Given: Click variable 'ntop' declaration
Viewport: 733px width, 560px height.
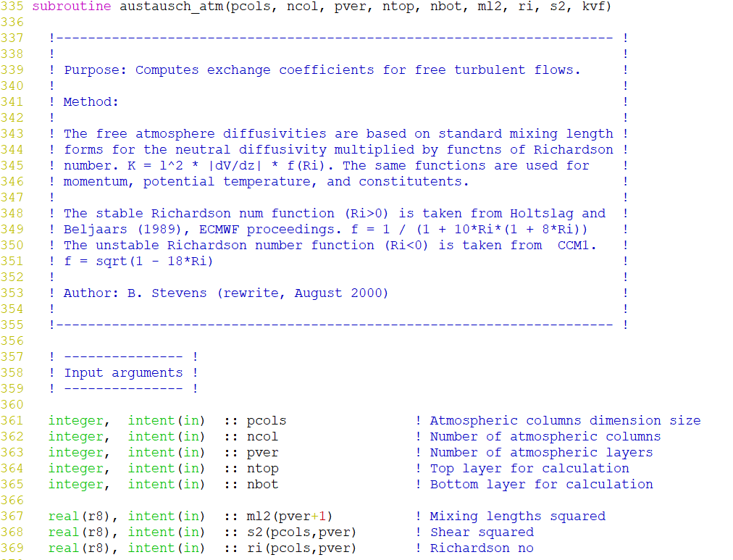Looking at the screenshot, I should pyautogui.click(x=262, y=469).
